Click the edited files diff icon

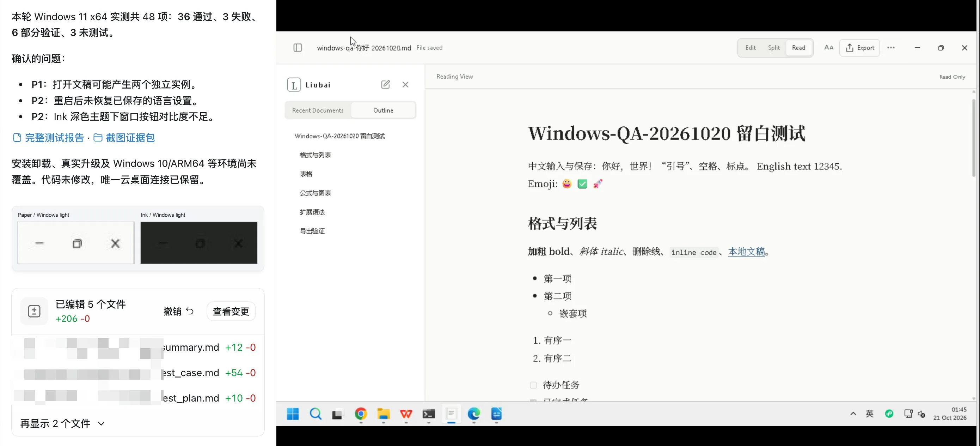[x=34, y=311]
